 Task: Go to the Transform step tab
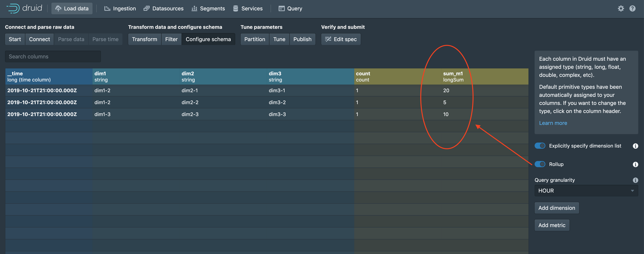click(144, 39)
